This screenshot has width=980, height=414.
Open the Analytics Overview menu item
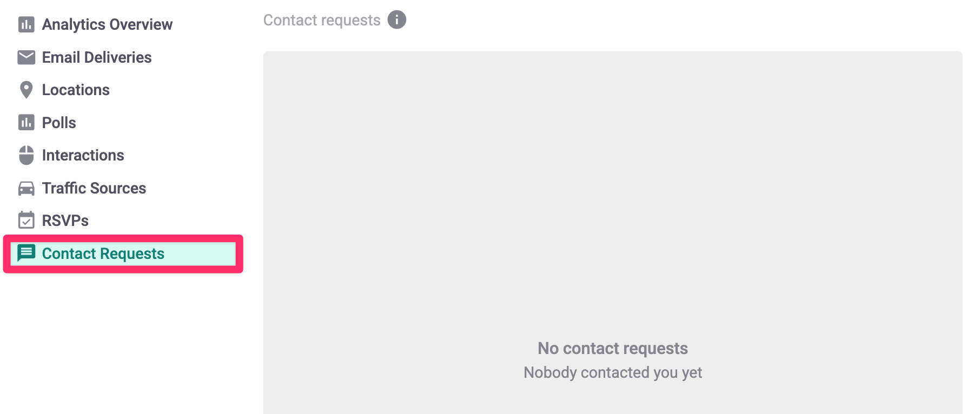click(107, 24)
